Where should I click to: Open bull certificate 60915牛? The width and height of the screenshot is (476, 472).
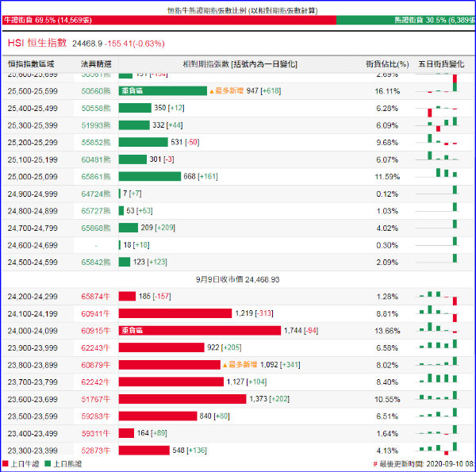point(96,331)
